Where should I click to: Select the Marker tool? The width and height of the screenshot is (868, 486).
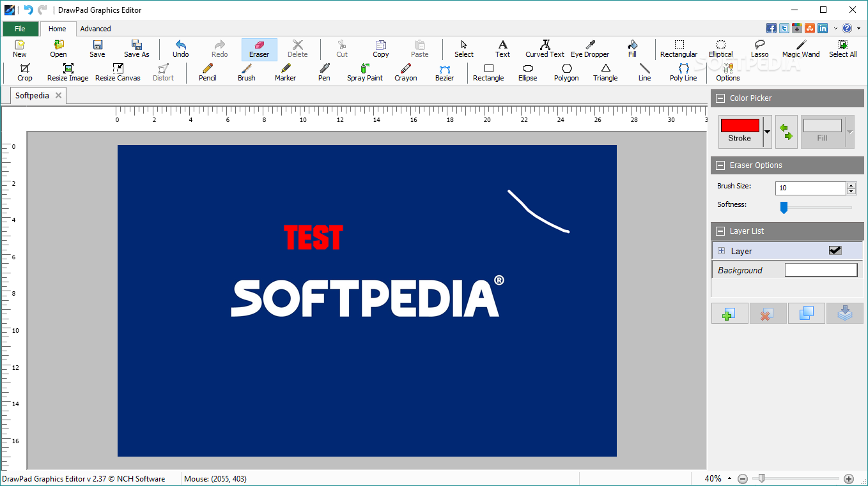point(285,72)
